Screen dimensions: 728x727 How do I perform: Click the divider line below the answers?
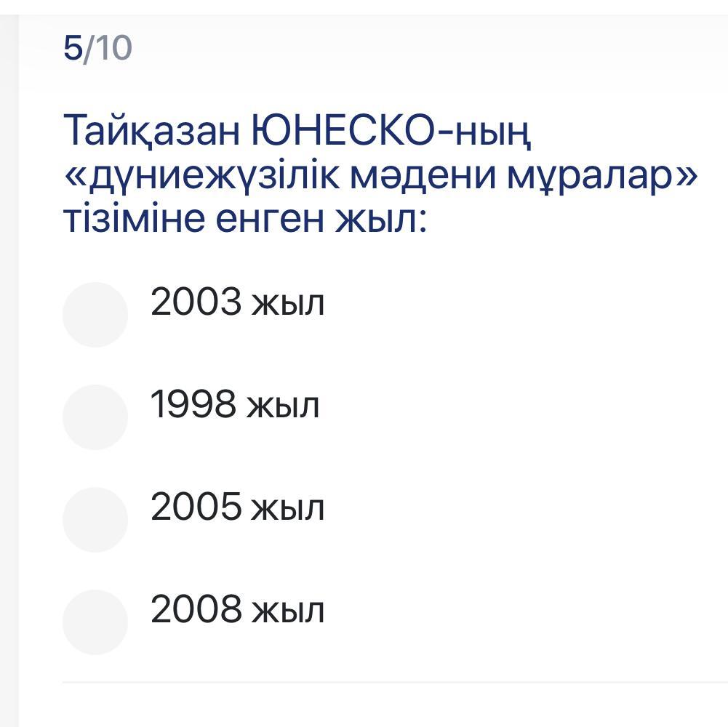393,682
